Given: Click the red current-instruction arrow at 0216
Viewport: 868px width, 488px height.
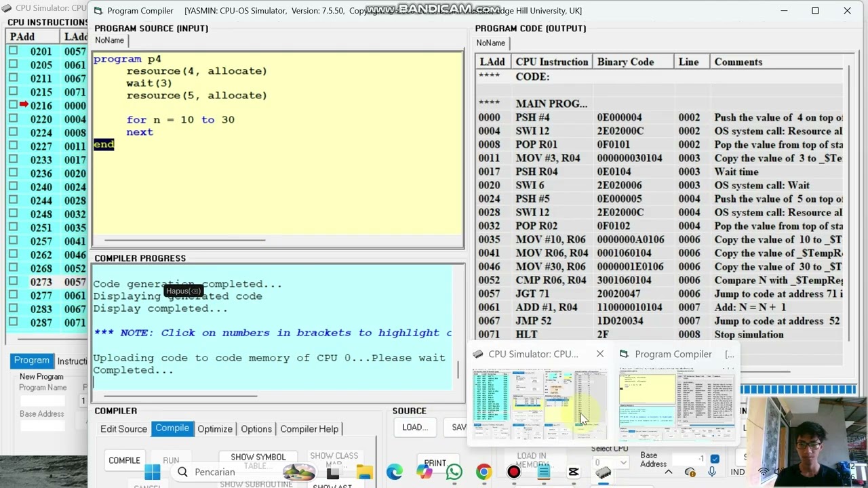Looking at the screenshot, I should (x=24, y=105).
